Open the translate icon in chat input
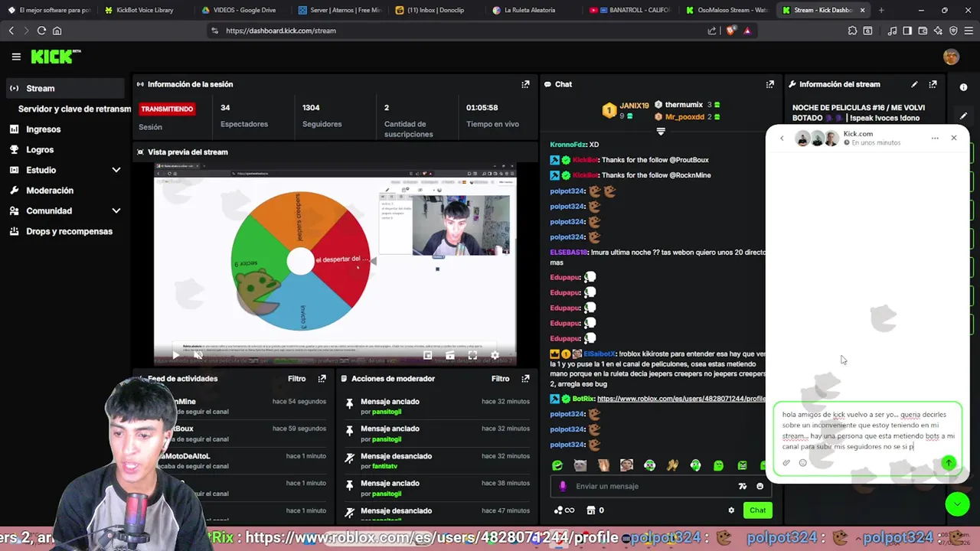This screenshot has height=551, width=980. 742,486
